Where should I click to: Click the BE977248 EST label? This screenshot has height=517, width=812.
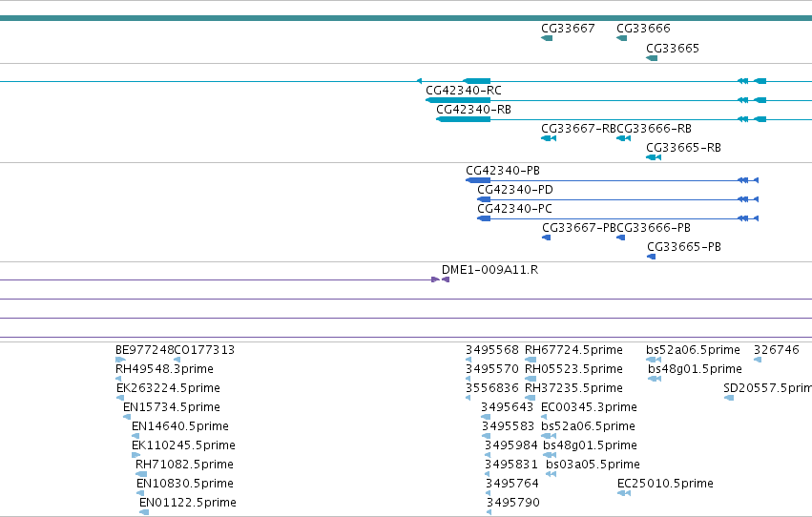coord(144,350)
